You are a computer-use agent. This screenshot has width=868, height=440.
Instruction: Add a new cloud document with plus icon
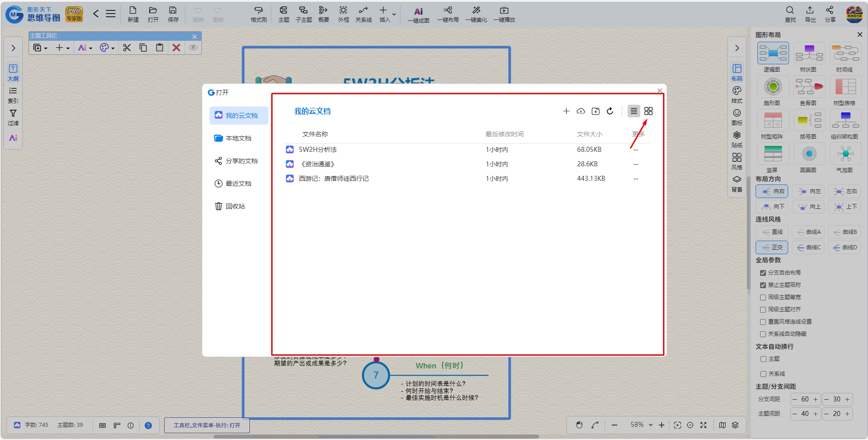point(566,111)
